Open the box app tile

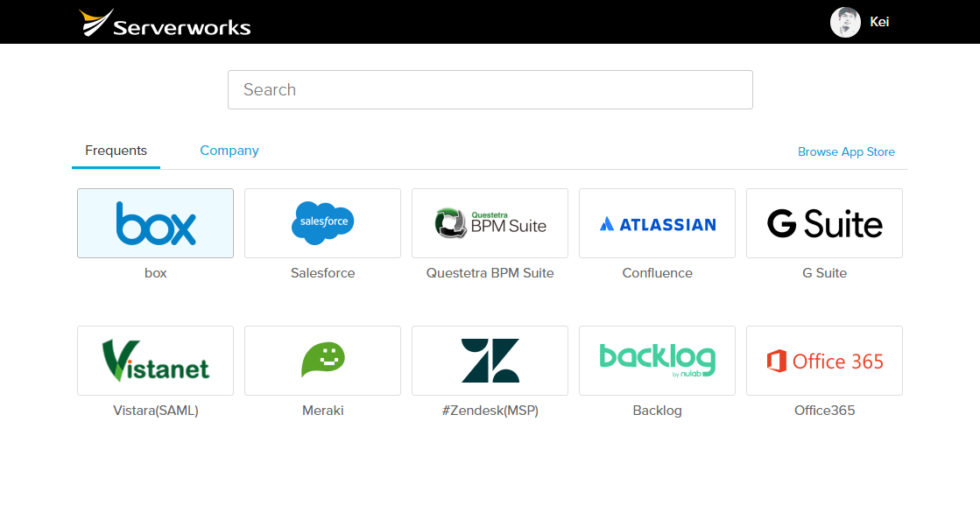[x=156, y=223]
